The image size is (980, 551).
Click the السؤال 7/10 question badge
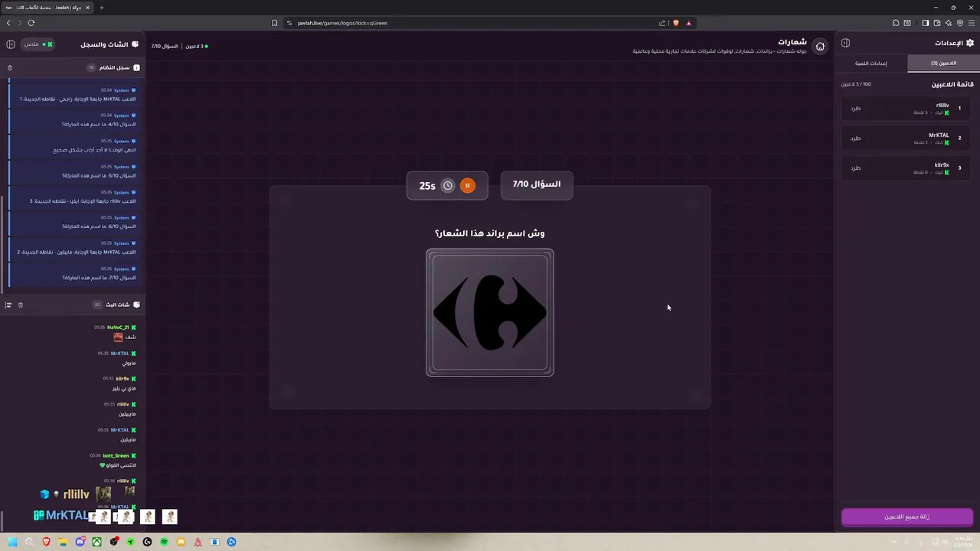click(537, 184)
